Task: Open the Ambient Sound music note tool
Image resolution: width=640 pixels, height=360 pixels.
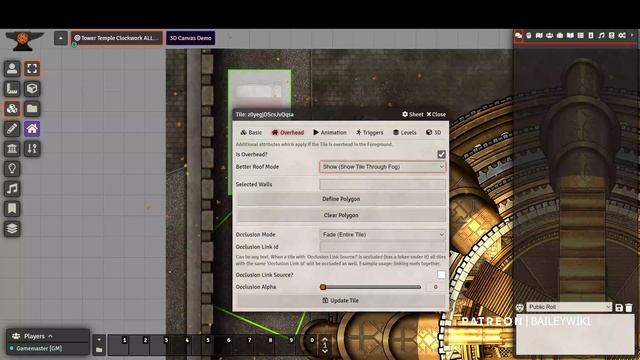Action: pyautogui.click(x=12, y=189)
